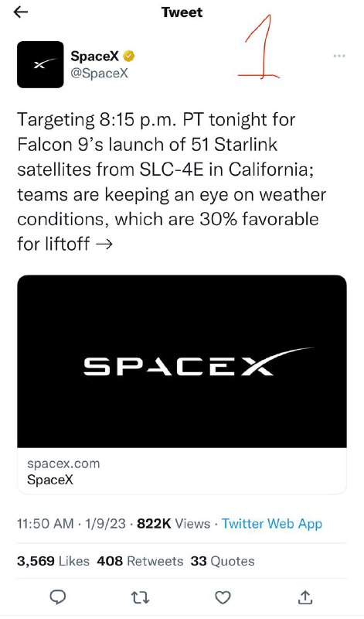Tap the reply speech bubble icon
The width and height of the screenshot is (364, 619).
click(59, 597)
